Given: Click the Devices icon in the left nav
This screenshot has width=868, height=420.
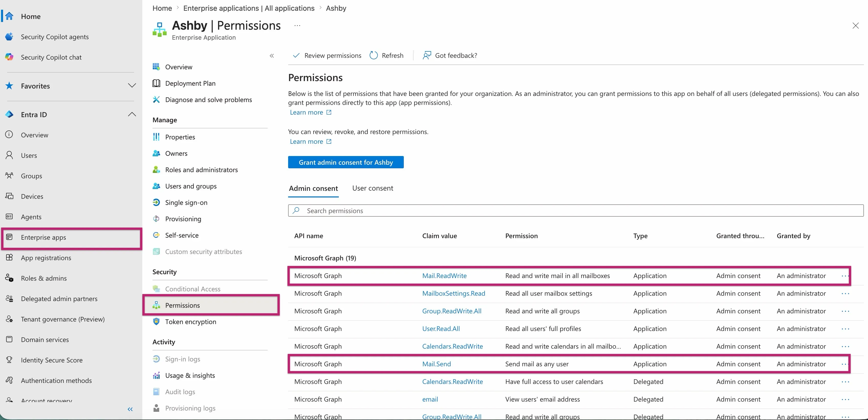Looking at the screenshot, I should click(9, 196).
